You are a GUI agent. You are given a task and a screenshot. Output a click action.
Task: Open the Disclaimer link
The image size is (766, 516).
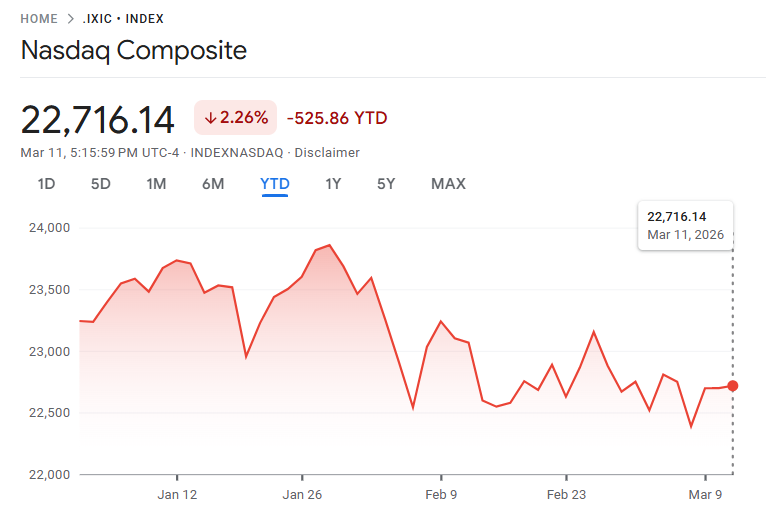click(x=328, y=153)
